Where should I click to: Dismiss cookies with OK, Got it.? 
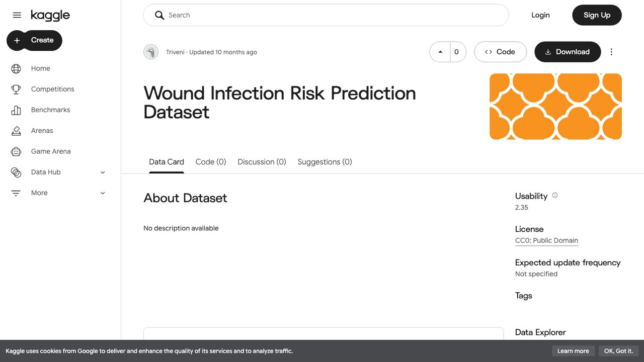click(618, 351)
